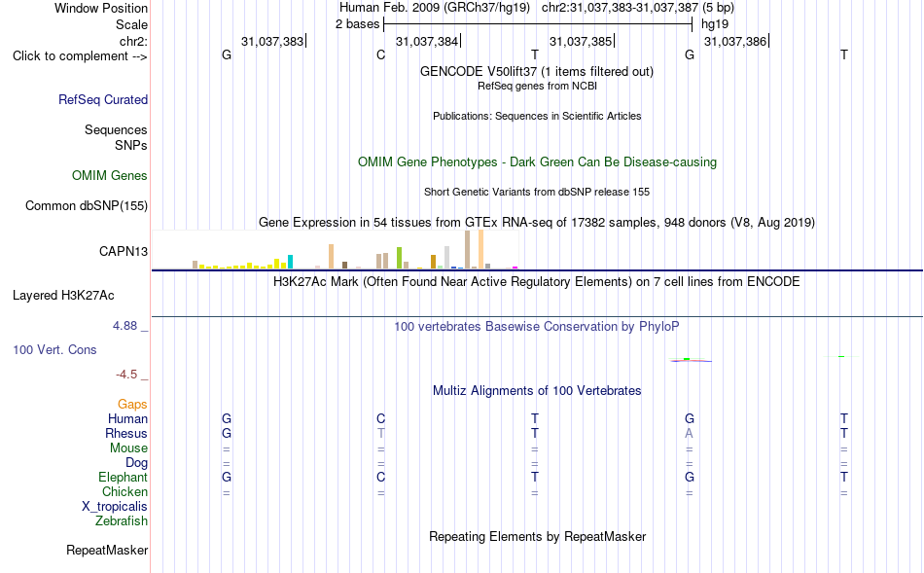This screenshot has height=573, width=924.
Task: Click 'Repeating Elements by RepeatMasker' title
Action: point(538,537)
